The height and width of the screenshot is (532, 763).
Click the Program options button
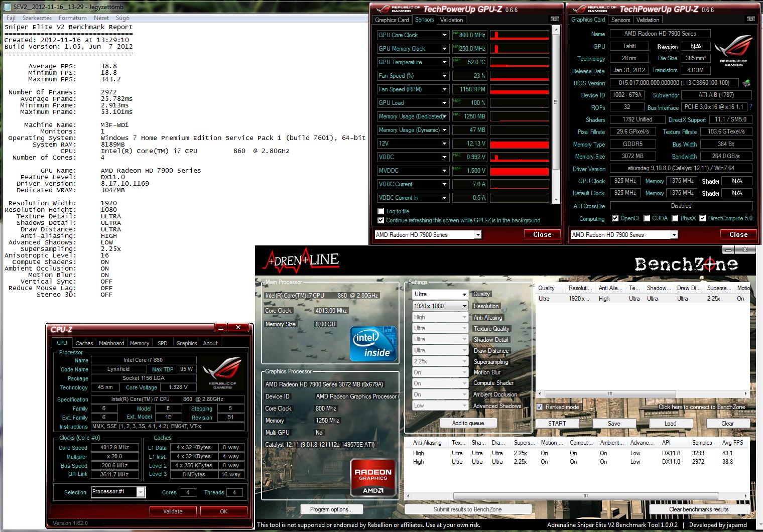331,509
